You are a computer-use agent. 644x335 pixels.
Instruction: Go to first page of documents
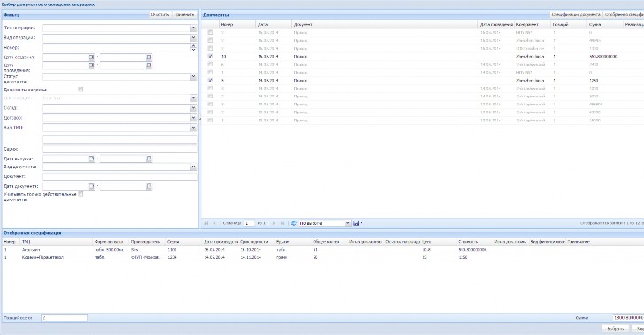pos(206,223)
